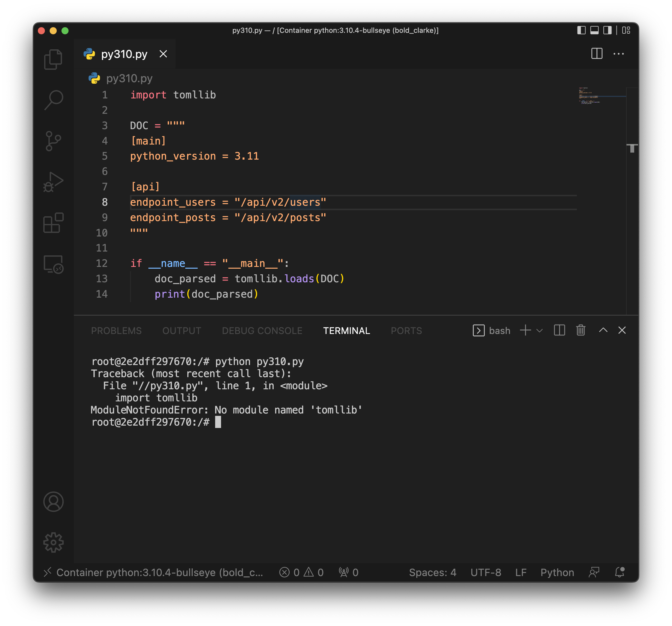Image resolution: width=672 pixels, height=626 pixels.
Task: Open the Search panel
Action: point(53,99)
